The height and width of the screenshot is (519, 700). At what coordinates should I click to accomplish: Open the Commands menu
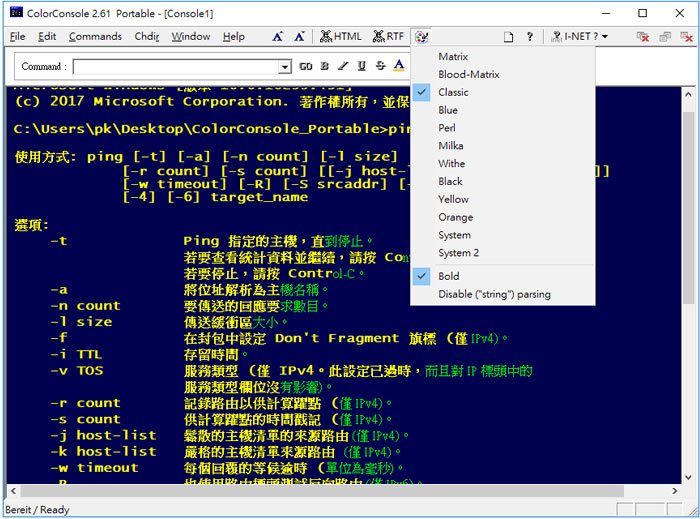95,37
